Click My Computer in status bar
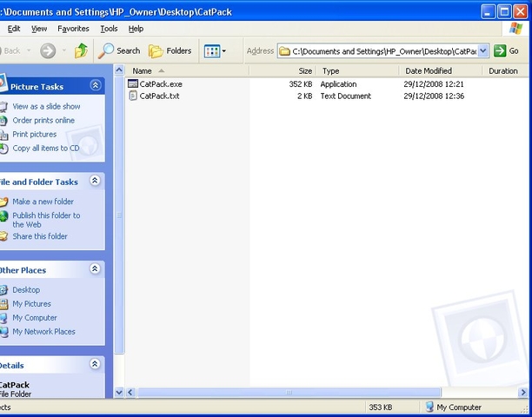This screenshot has width=532, height=417. pos(453,407)
